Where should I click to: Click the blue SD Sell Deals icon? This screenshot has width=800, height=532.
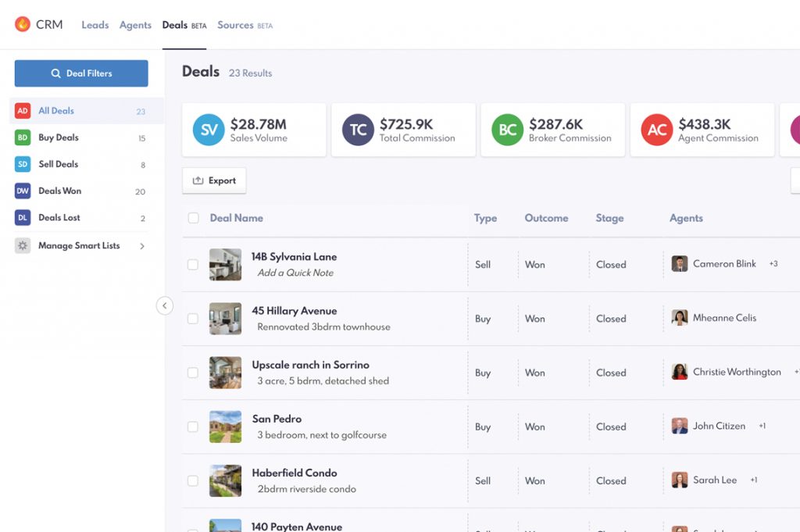click(x=23, y=164)
